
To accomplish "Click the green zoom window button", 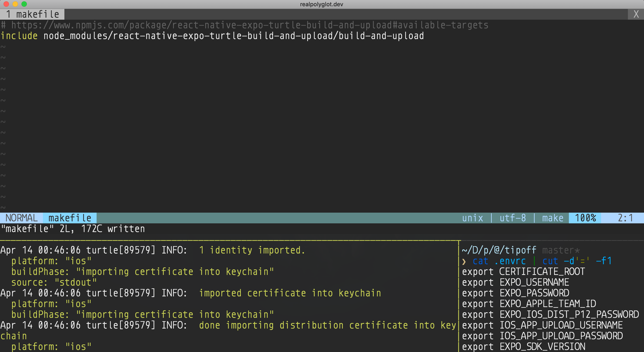I will pyautogui.click(x=24, y=4).
